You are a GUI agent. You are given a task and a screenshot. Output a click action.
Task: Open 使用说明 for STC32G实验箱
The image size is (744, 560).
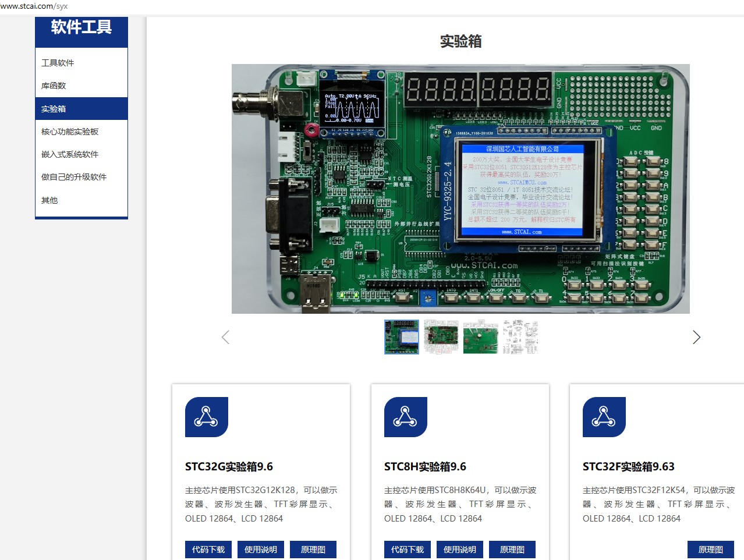click(261, 550)
